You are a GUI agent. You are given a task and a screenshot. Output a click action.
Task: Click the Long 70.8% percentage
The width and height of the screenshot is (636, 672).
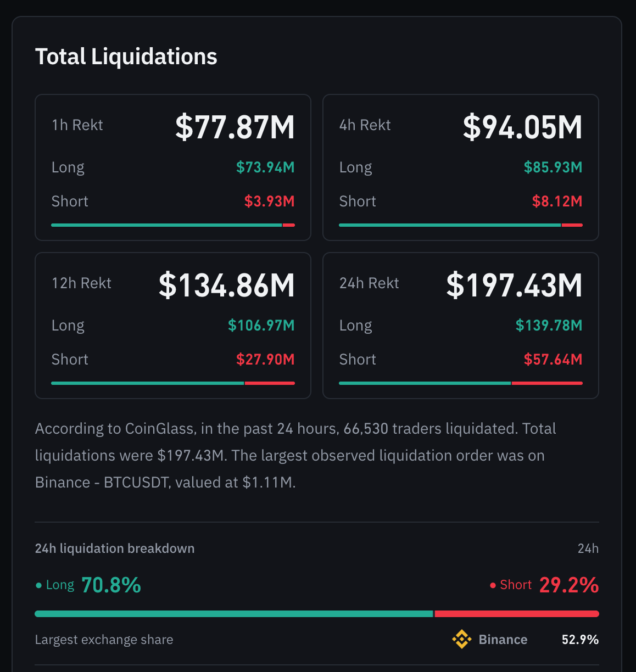111,585
